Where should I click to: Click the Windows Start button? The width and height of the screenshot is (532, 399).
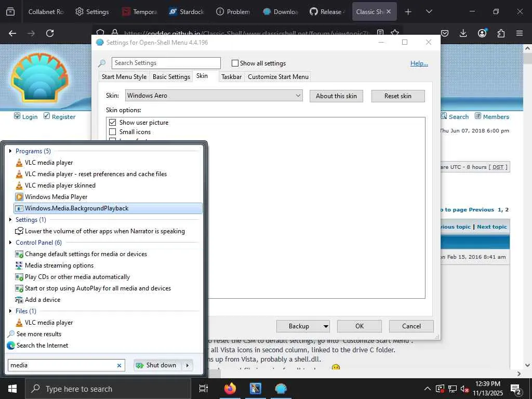tap(12, 389)
